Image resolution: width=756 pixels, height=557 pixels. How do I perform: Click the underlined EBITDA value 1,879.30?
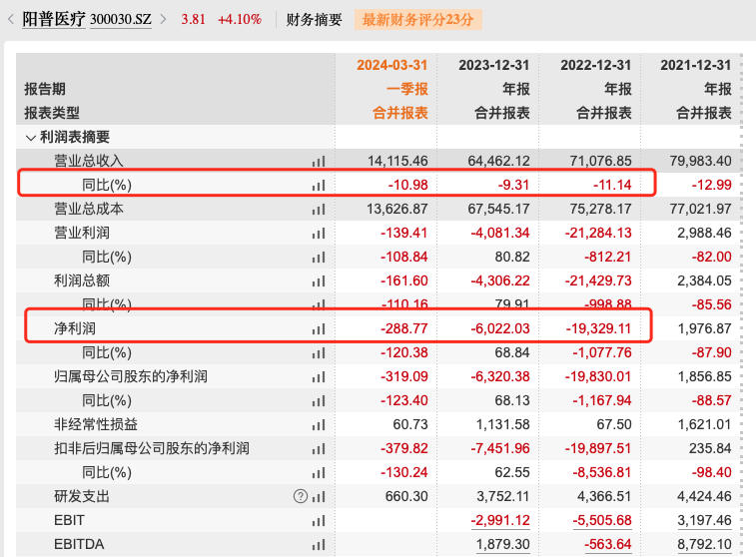506,544
